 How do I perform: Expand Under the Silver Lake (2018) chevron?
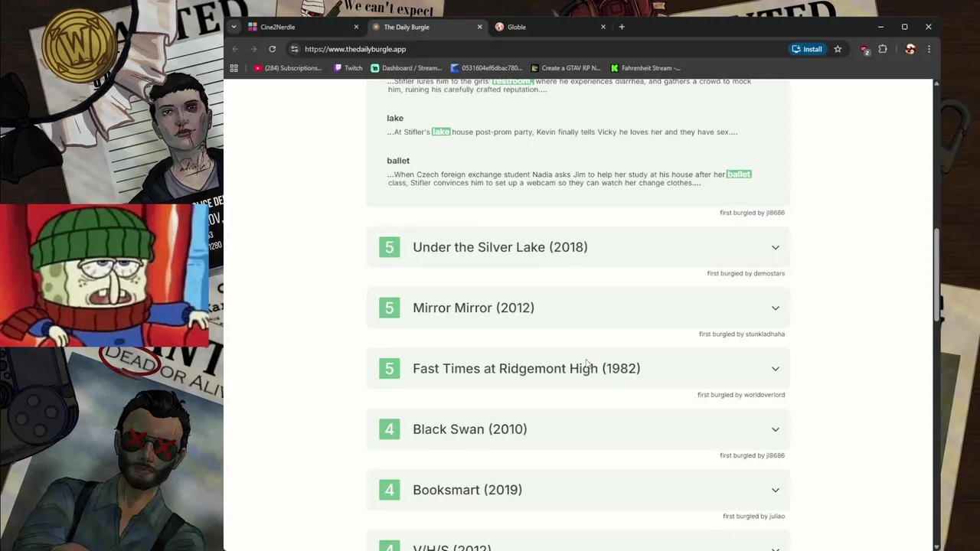tap(776, 247)
